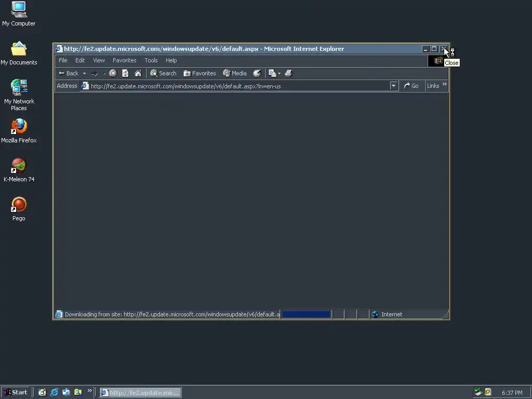The width and height of the screenshot is (532, 399).
Task: Click the Windows flag throbber logo
Action: click(438, 61)
